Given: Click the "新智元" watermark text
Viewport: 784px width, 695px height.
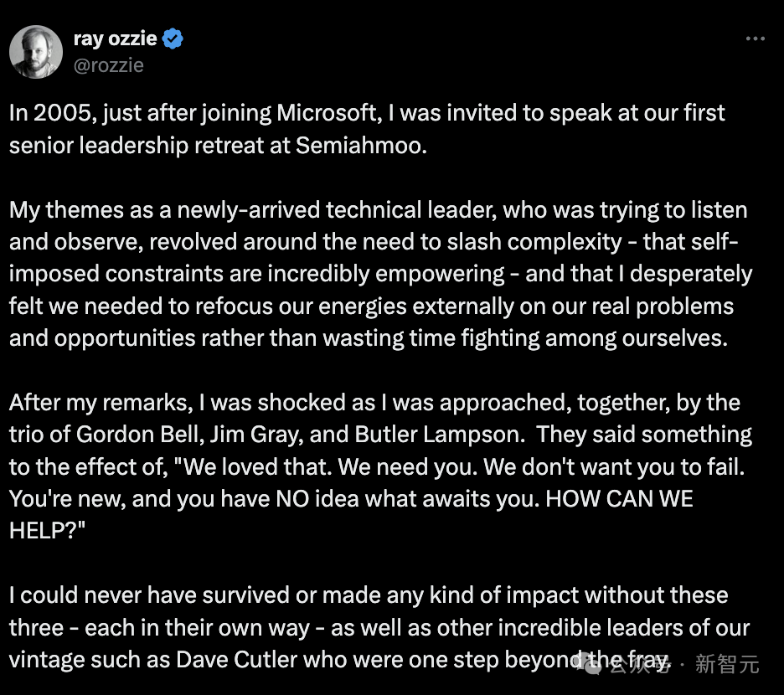Looking at the screenshot, I should tap(727, 665).
